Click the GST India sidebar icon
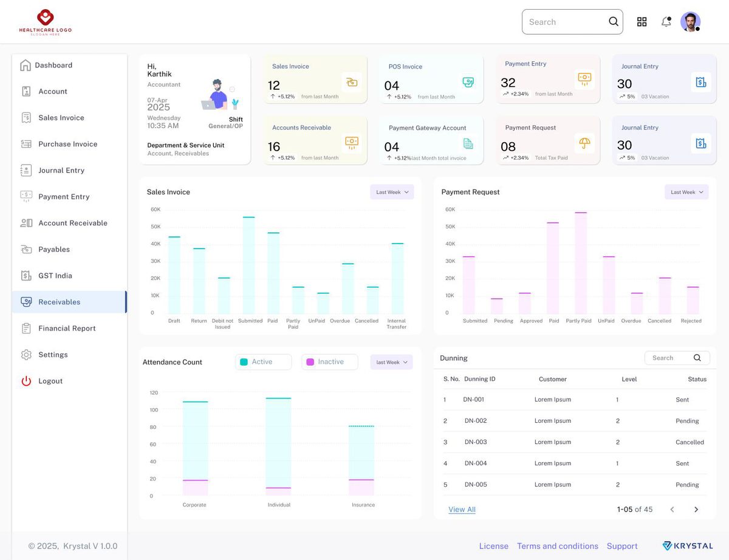 coord(26,276)
